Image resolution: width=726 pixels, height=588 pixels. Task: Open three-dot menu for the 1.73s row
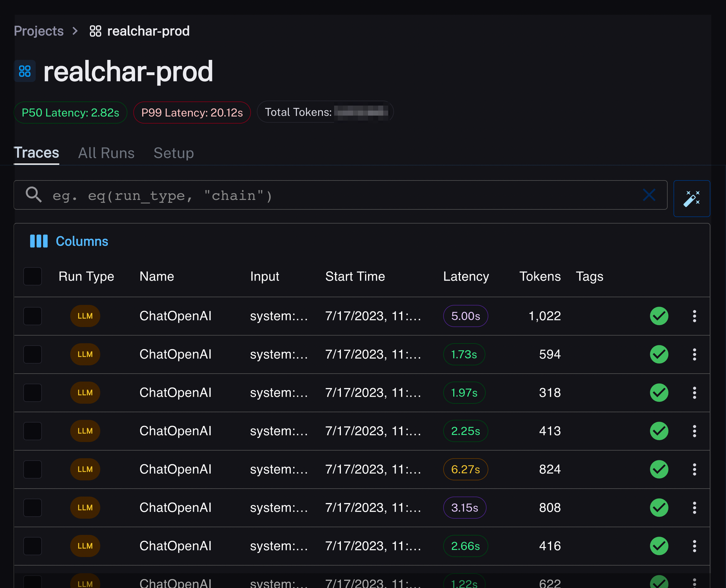[694, 354]
